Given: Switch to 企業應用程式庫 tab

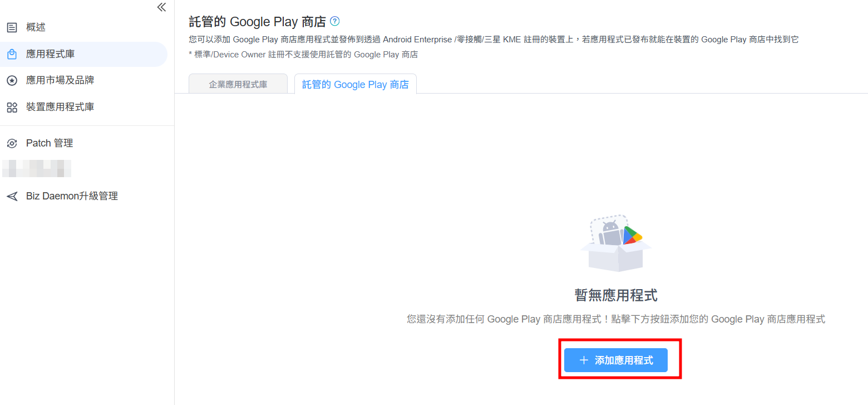Looking at the screenshot, I should tap(238, 84).
